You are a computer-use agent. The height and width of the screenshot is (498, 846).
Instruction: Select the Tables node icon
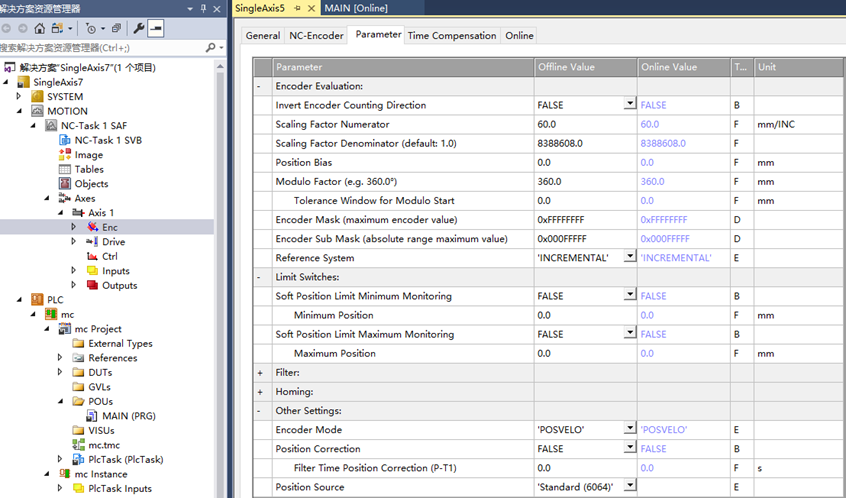(65, 169)
